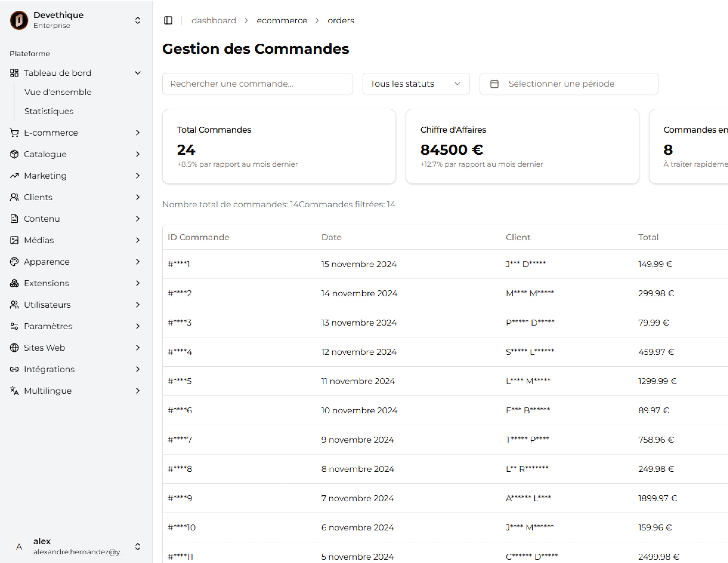
Task: Click the orders breadcrumb
Action: 341,20
